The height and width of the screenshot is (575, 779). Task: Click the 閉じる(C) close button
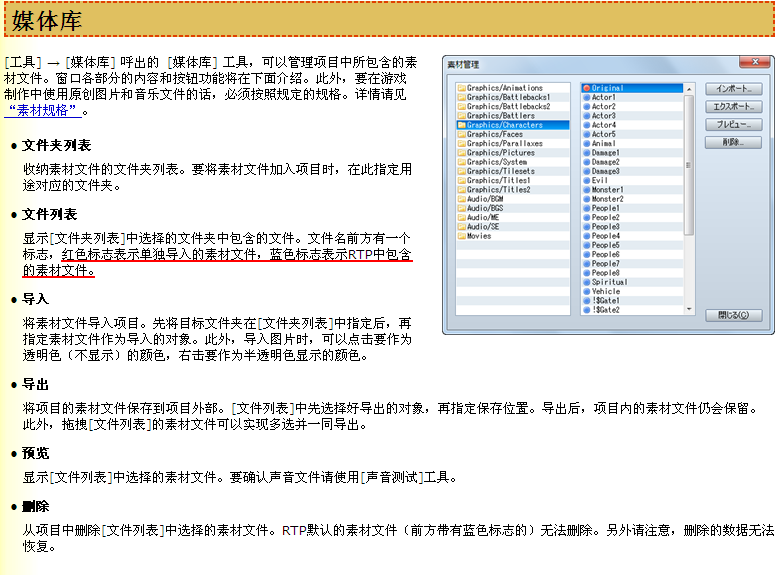(x=733, y=315)
